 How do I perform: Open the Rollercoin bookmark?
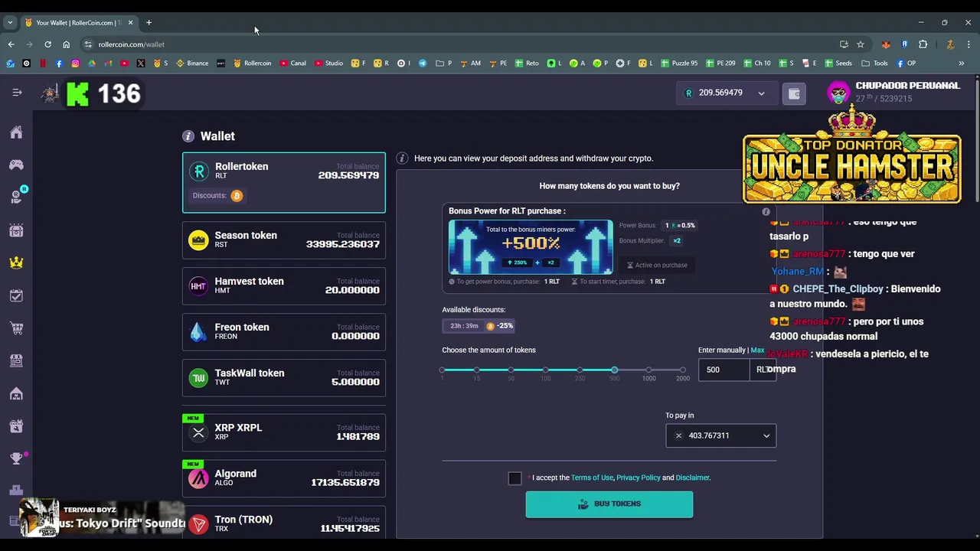(252, 64)
